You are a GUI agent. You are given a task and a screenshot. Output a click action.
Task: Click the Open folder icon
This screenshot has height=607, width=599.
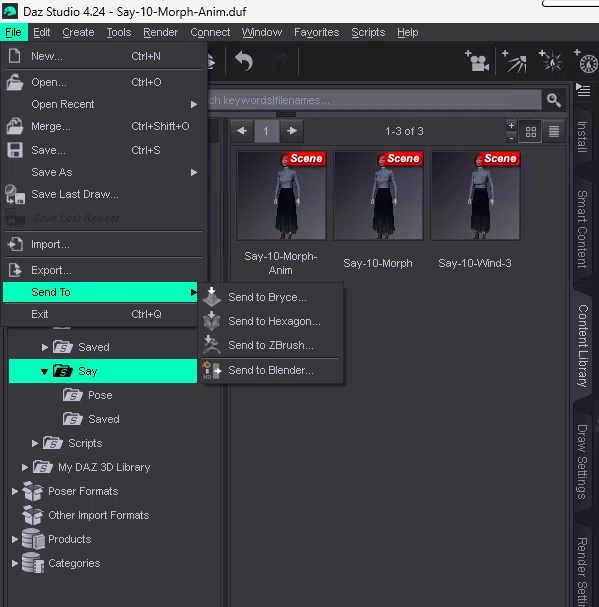(14, 82)
